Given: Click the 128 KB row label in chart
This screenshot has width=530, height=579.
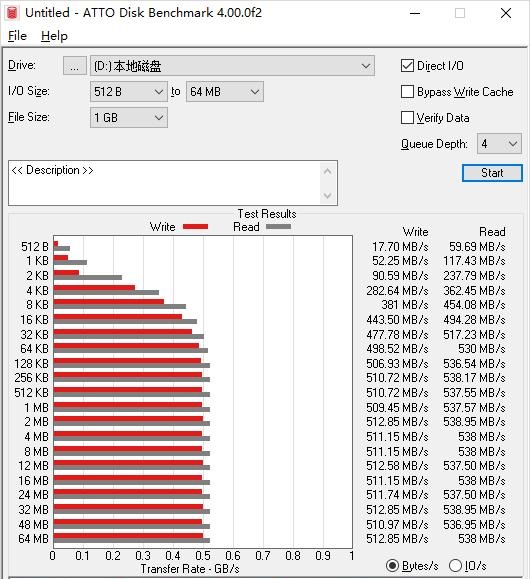Looking at the screenshot, I should (31, 364).
